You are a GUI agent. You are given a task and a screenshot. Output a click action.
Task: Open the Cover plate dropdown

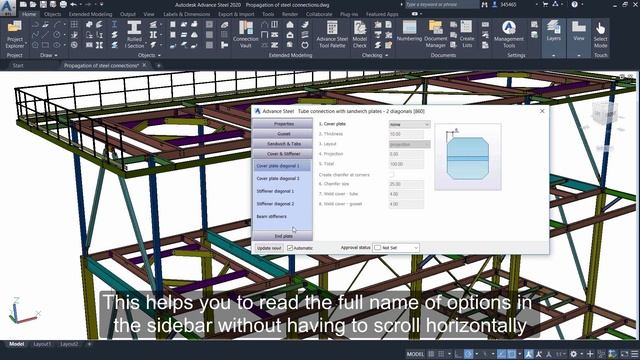pyautogui.click(x=409, y=124)
